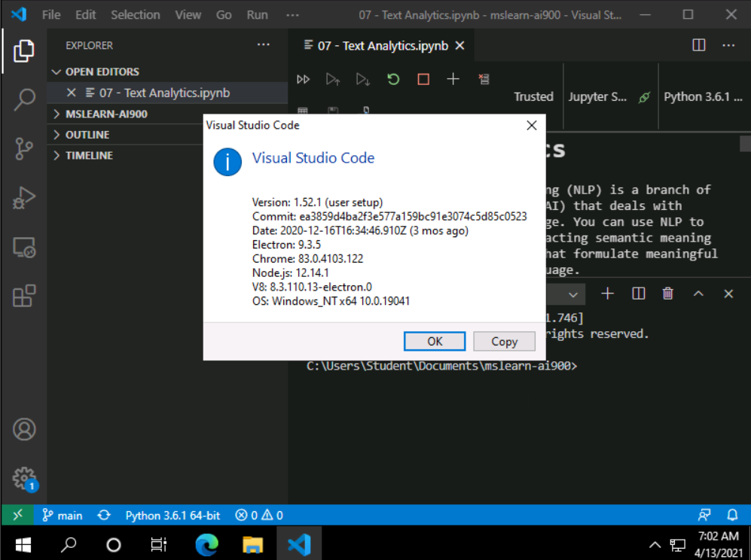Open the Selection menu
This screenshot has height=560, width=751.
[135, 15]
